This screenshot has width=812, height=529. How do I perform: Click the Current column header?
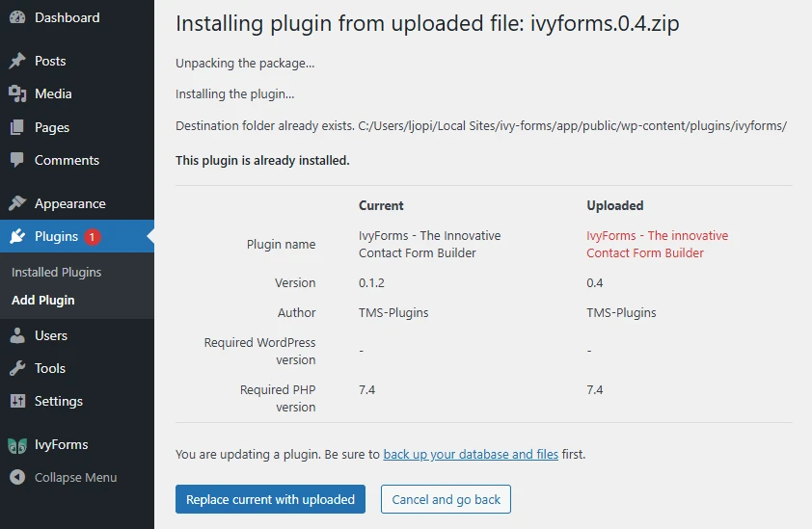[381, 205]
